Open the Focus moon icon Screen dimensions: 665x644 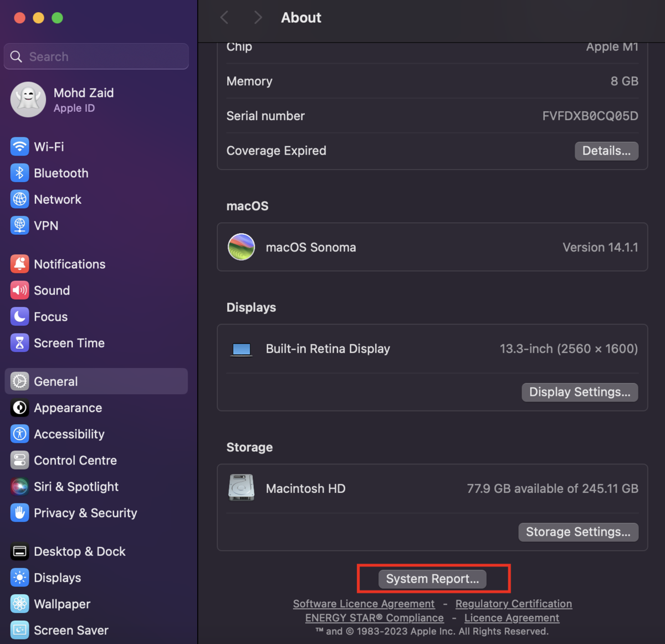tap(19, 317)
